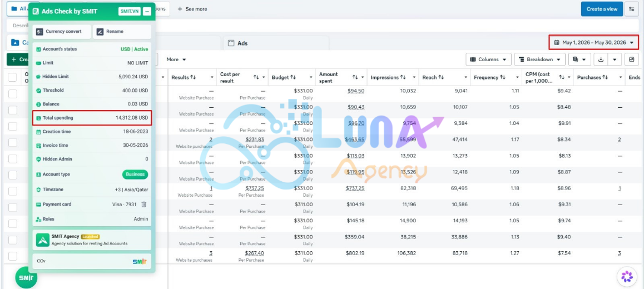Screen dimensions: 644x289
Task: Open the charts panel icon at far right
Action: tap(631, 59)
